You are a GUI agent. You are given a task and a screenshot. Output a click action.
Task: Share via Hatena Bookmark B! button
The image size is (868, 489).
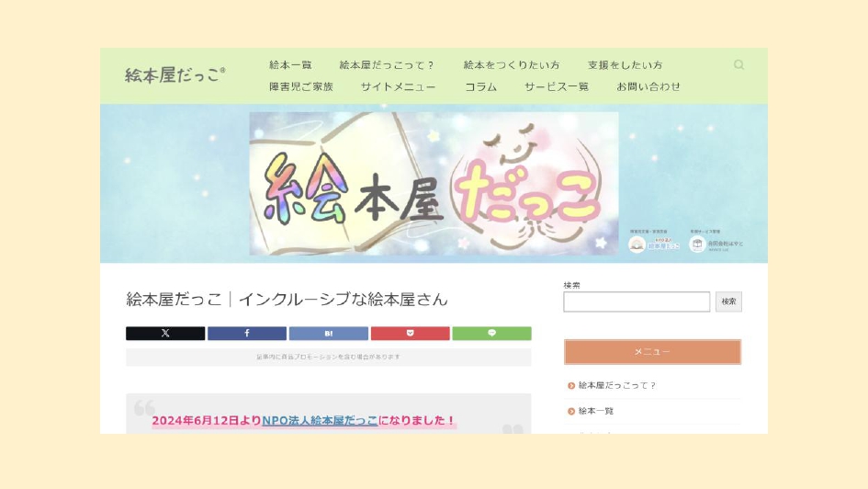pyautogui.click(x=328, y=333)
